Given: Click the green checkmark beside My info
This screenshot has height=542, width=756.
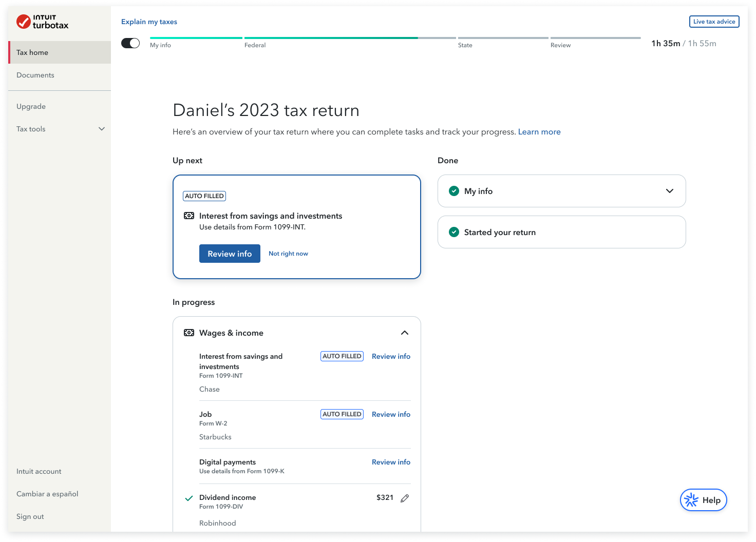Looking at the screenshot, I should (454, 191).
